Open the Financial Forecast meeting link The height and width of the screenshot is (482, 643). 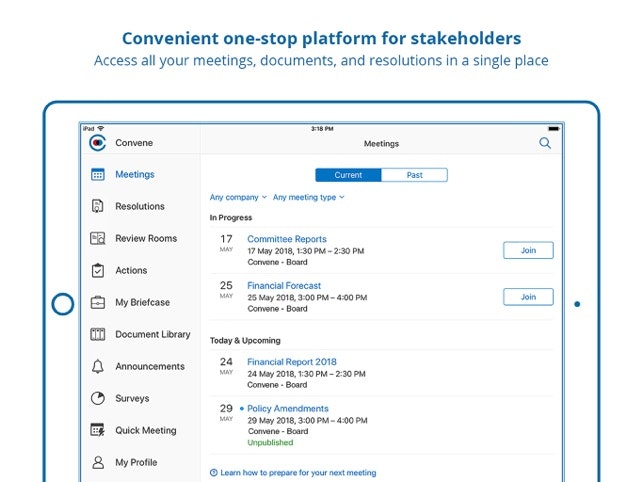[x=284, y=286]
